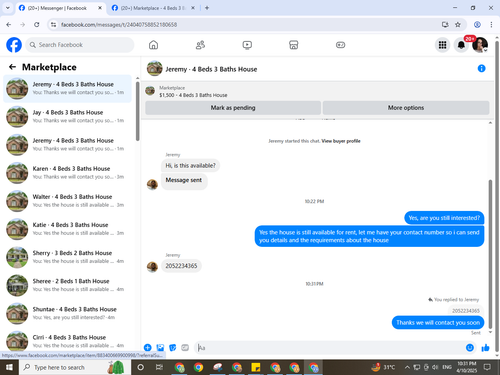Open Jay 4 Beds 3 Baths conversation
Image resolution: width=500 pixels, height=375 pixels.
67,116
